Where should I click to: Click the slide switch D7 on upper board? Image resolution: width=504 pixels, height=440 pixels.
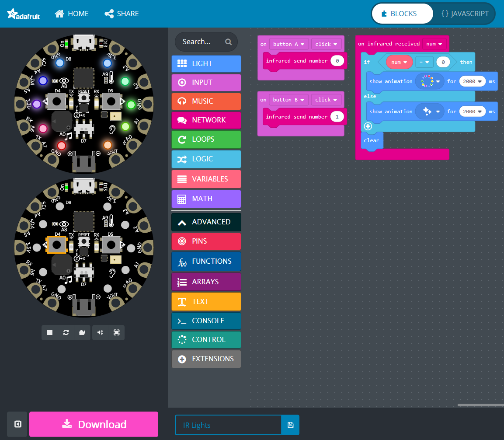click(84, 128)
